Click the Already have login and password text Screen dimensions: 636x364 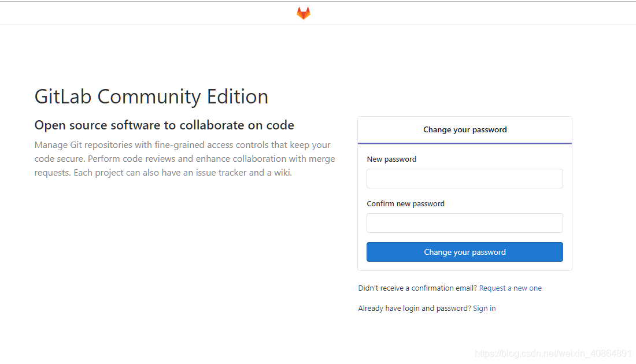415,308
